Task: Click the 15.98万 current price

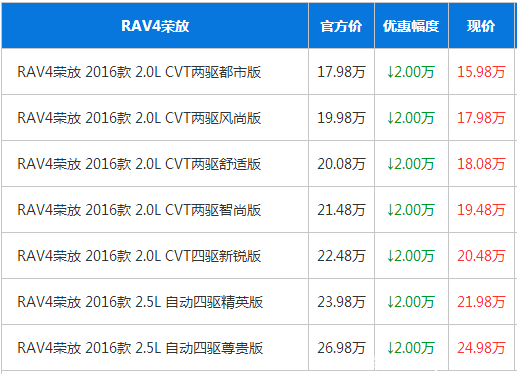Action: coord(481,72)
